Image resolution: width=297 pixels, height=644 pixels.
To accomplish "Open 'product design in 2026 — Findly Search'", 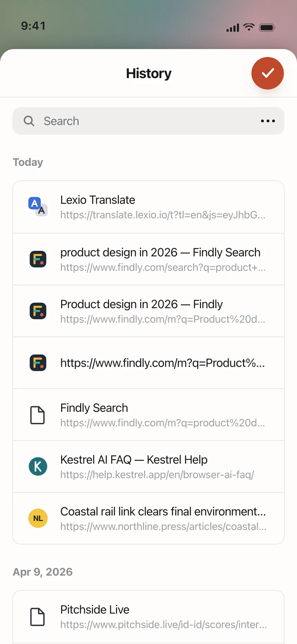I will (x=148, y=259).
